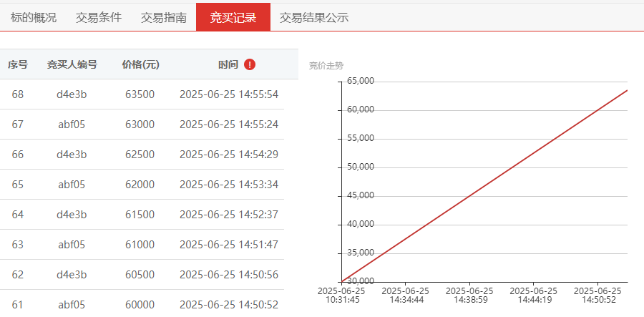Screen dimensions: 644x317
Task: Select the 交易指南 tab
Action: pos(163,18)
